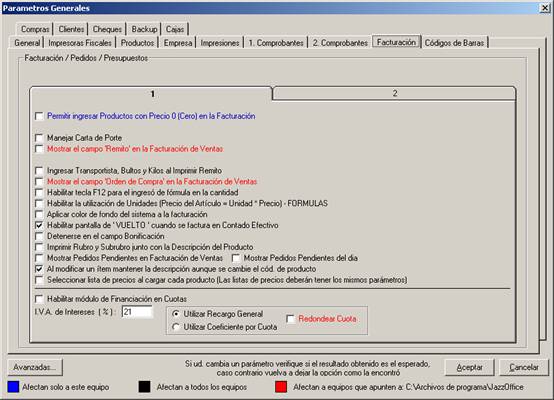The width and height of the screenshot is (554, 400).
Task: Click the red legend color square
Action: (281, 387)
